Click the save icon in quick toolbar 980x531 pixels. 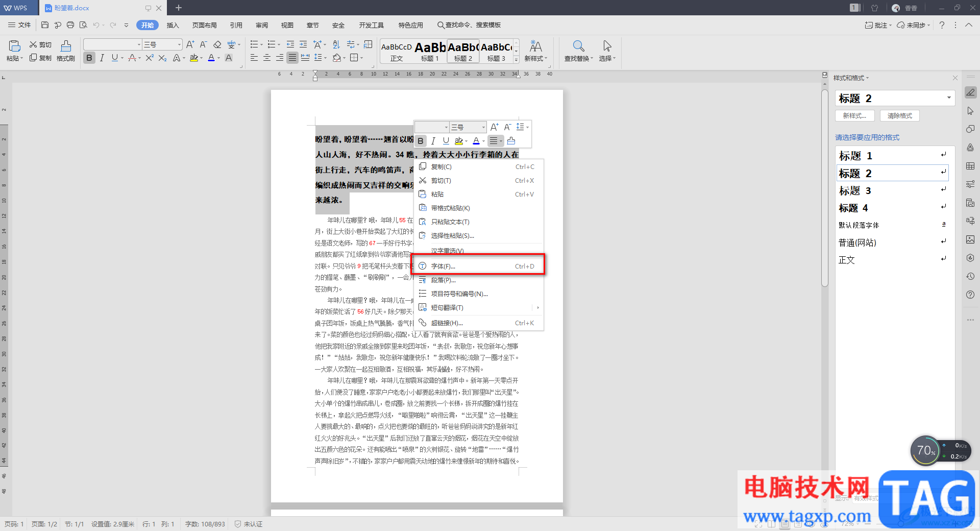click(x=45, y=25)
